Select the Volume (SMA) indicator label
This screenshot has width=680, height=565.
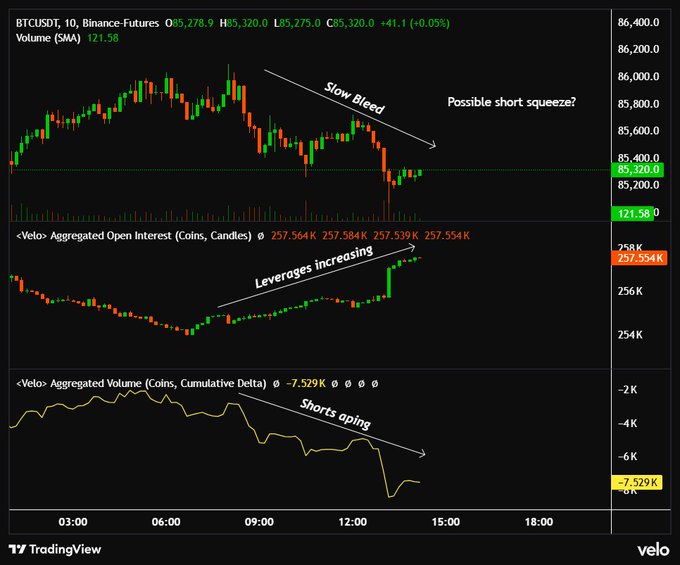48,38
